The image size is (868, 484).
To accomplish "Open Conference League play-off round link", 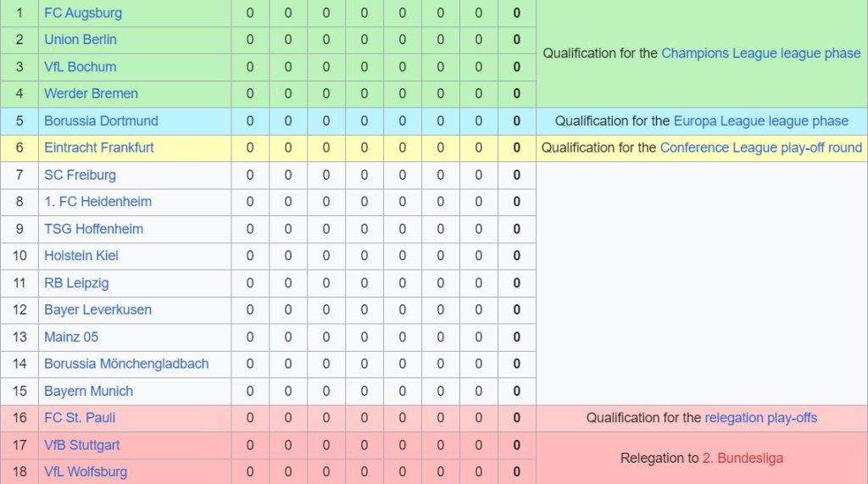I will click(760, 147).
